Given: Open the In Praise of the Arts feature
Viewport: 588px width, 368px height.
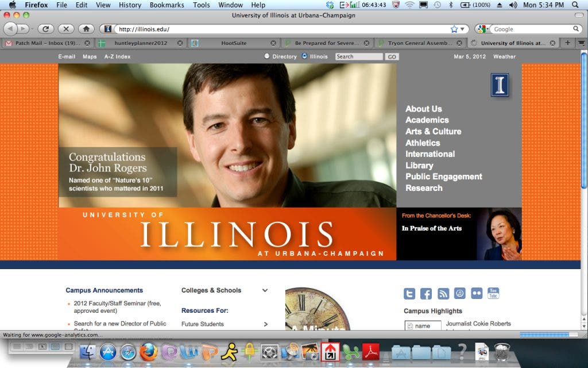Looking at the screenshot, I should tap(432, 228).
